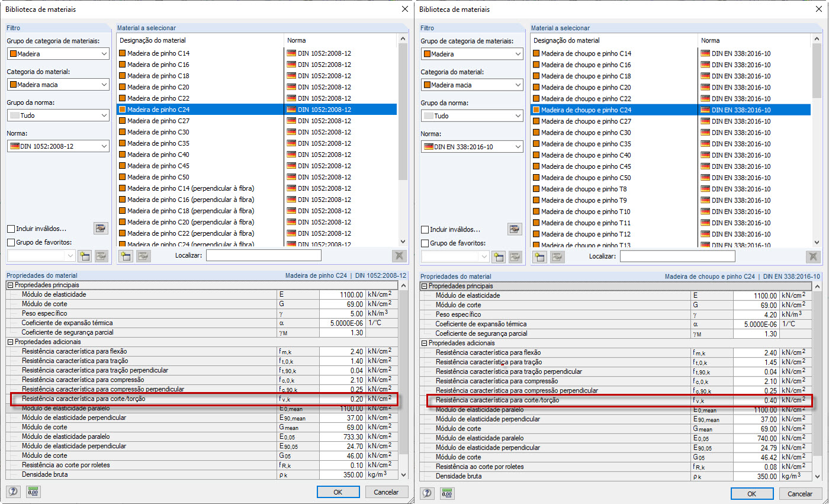The width and height of the screenshot is (829, 504).
Task: Open Grupo da norma dropdown, DIN EN 338 dialog
Action: coord(472,115)
